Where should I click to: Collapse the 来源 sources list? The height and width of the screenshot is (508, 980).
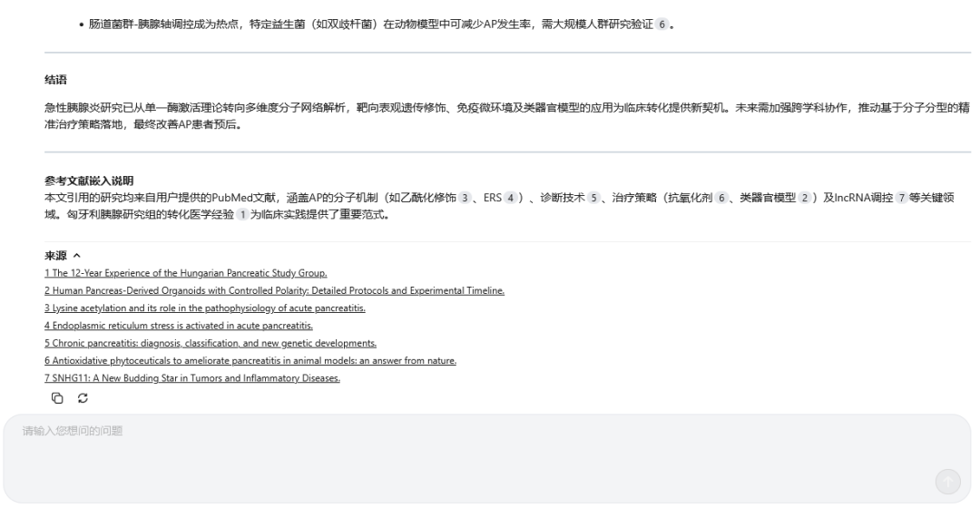point(77,256)
